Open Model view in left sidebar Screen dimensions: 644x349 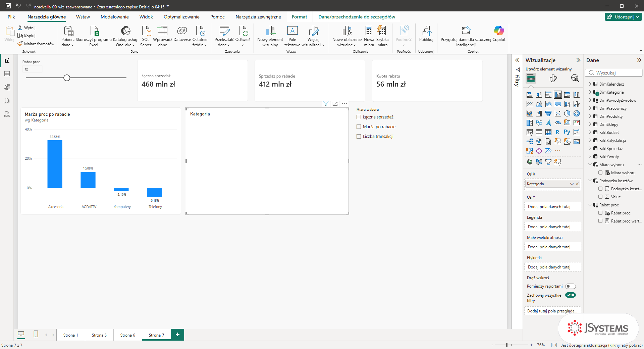(x=7, y=87)
